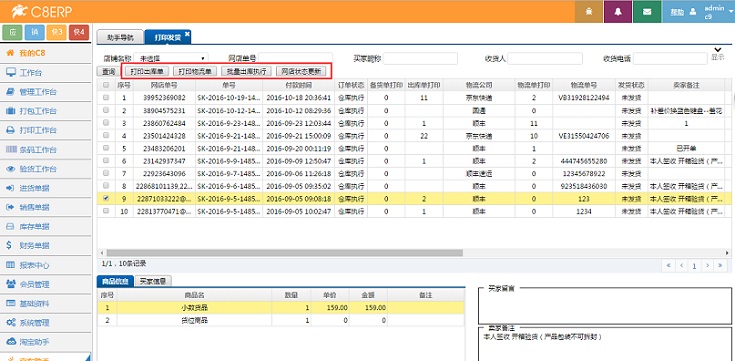The height and width of the screenshot is (361, 735).
Task: Go to the first page with «
Action: (668, 265)
